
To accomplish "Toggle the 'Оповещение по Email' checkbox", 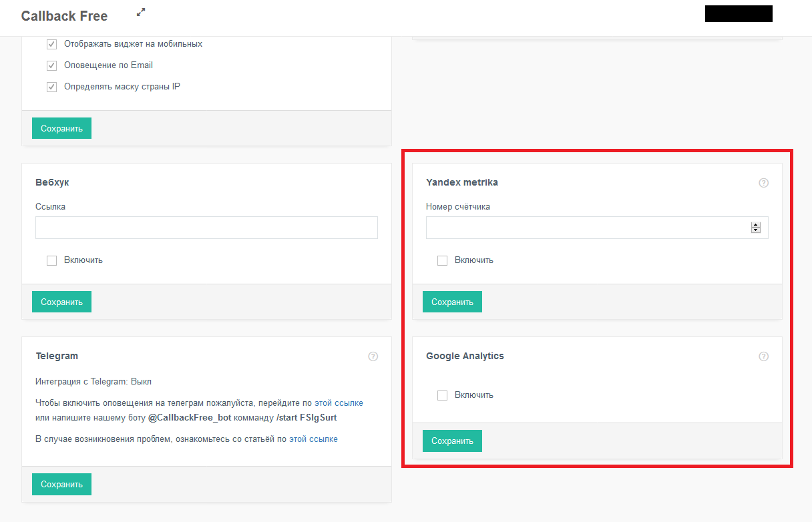I will point(51,65).
